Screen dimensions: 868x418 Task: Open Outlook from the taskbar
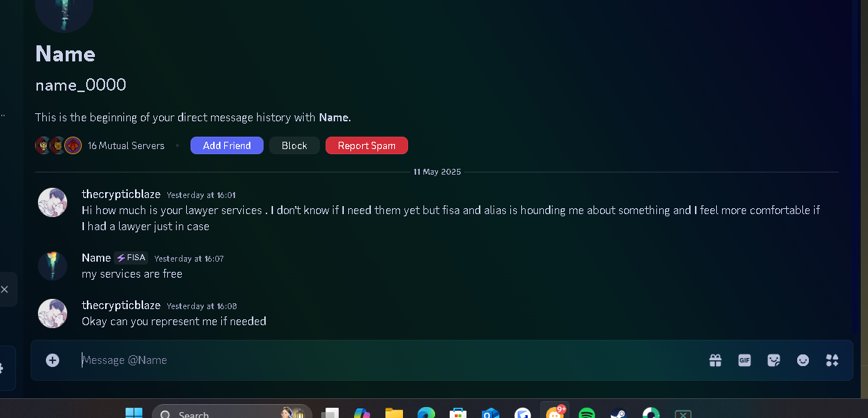[491, 414]
